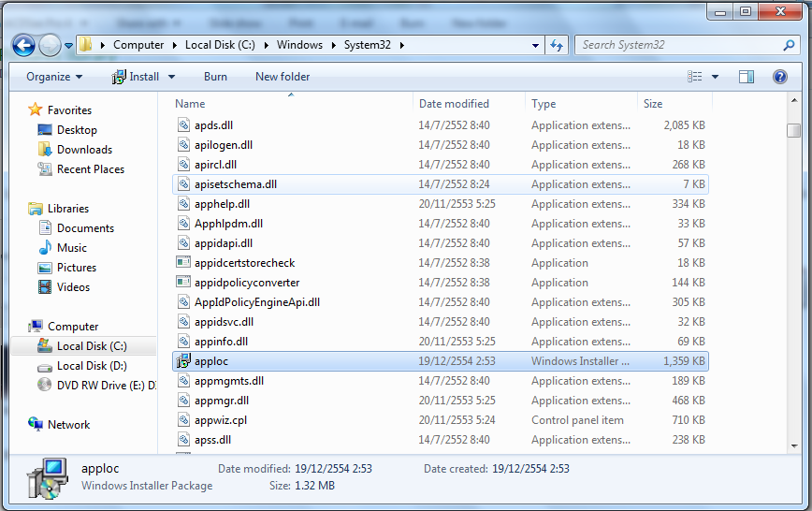Click the scroll down arrow

[x=794, y=445]
